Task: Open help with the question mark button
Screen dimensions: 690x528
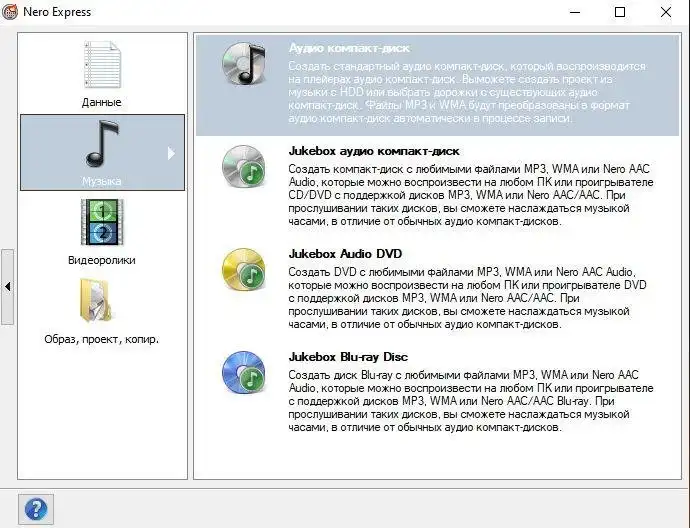Action: point(36,509)
